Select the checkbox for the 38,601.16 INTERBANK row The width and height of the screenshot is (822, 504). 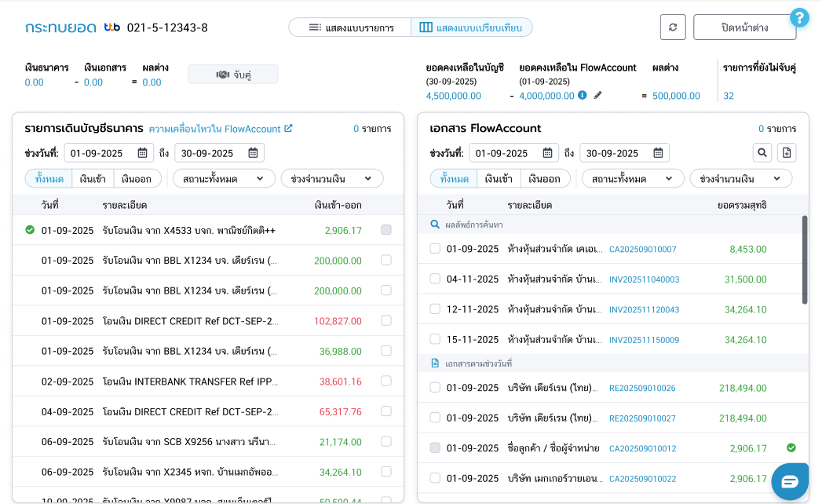[385, 381]
